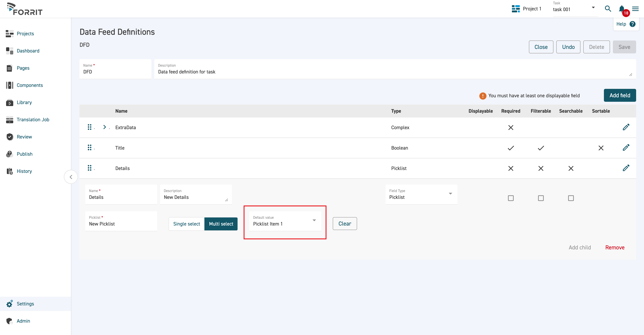Screen dimensions: 644x335
Task: Navigate to Translation Job section
Action: click(x=33, y=120)
